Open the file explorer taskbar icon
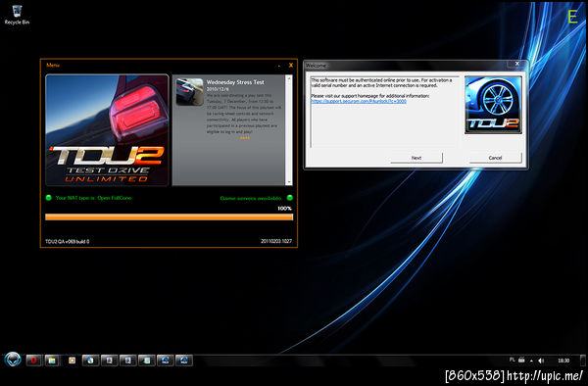588x386 pixels. (52, 361)
